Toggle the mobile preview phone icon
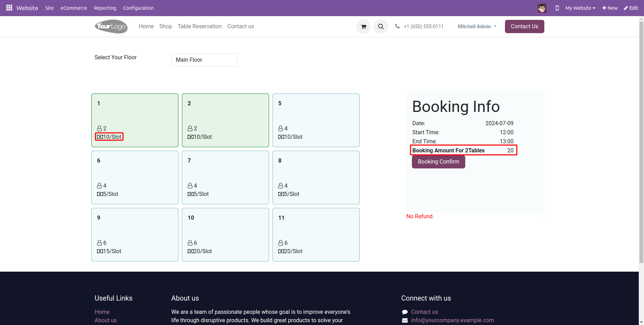Screen dimensions: 644x325 (x=557, y=8)
